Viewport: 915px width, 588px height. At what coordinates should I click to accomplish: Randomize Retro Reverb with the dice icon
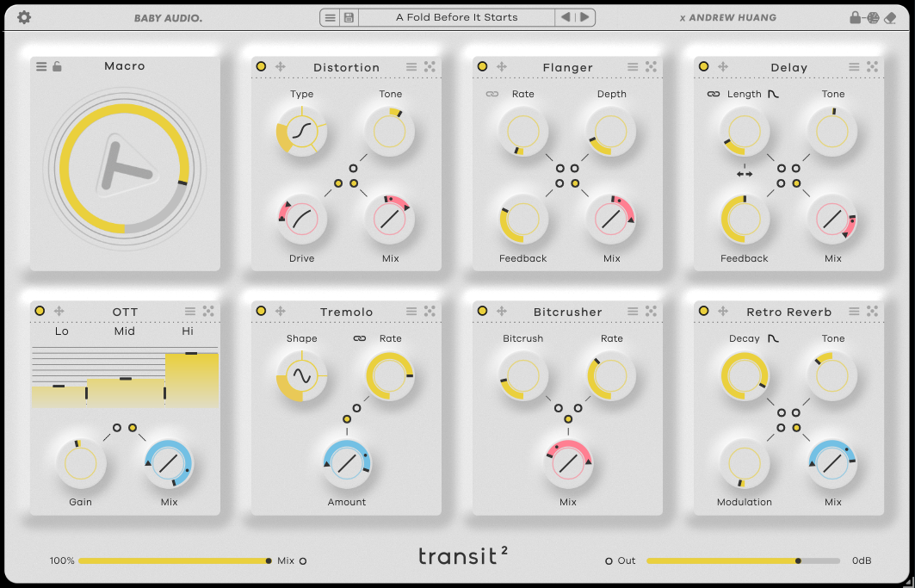coord(872,312)
